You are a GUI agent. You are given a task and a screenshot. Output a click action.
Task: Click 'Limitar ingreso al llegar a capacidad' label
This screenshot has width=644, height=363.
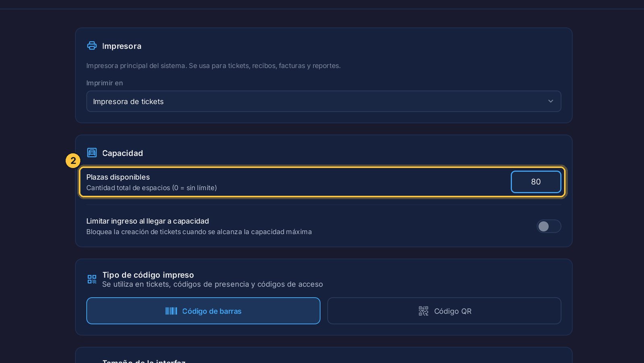147,221
